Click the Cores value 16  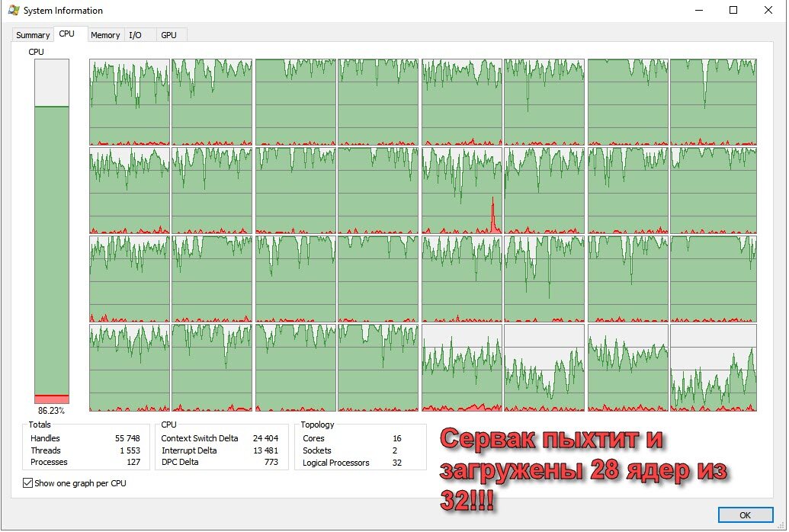397,438
